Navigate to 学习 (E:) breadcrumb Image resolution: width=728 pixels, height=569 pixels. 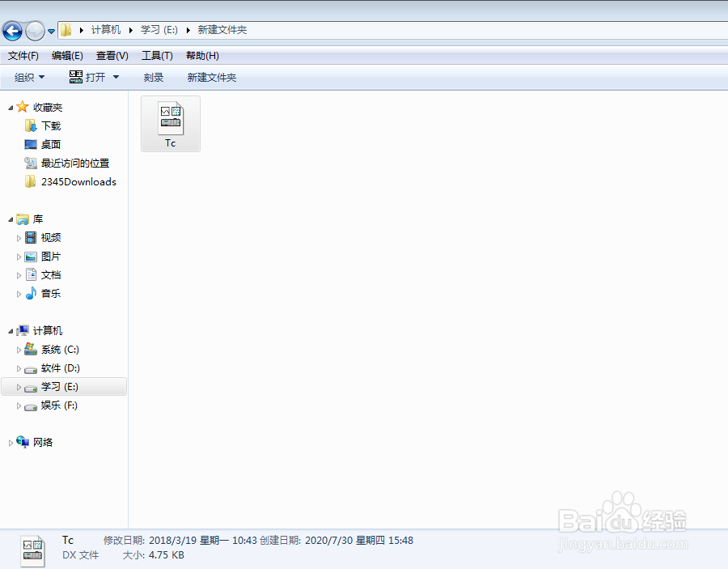(x=159, y=30)
